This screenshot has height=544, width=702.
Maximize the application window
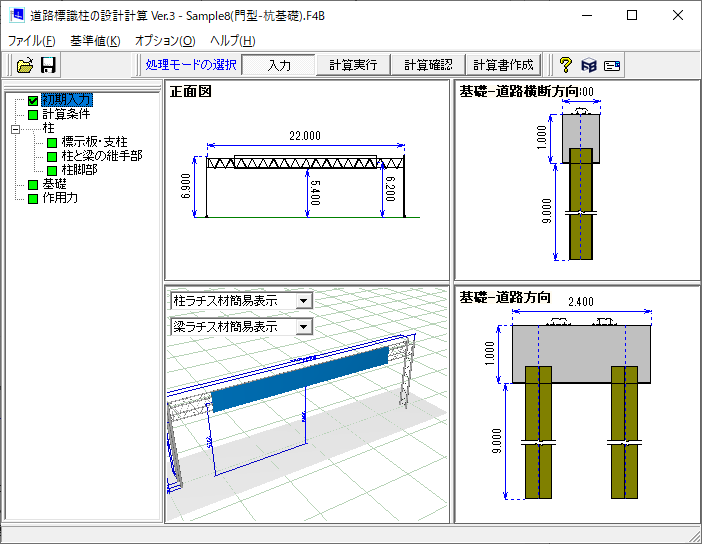tap(632, 15)
